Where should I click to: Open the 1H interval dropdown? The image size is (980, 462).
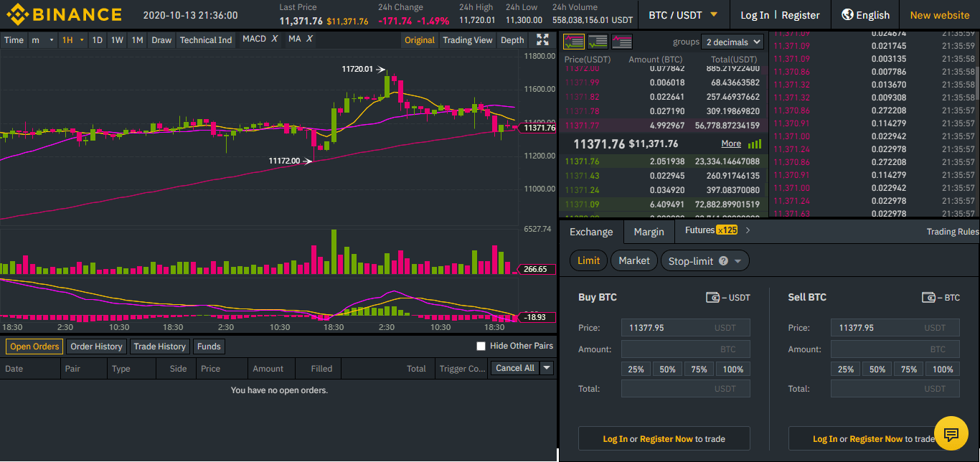73,40
